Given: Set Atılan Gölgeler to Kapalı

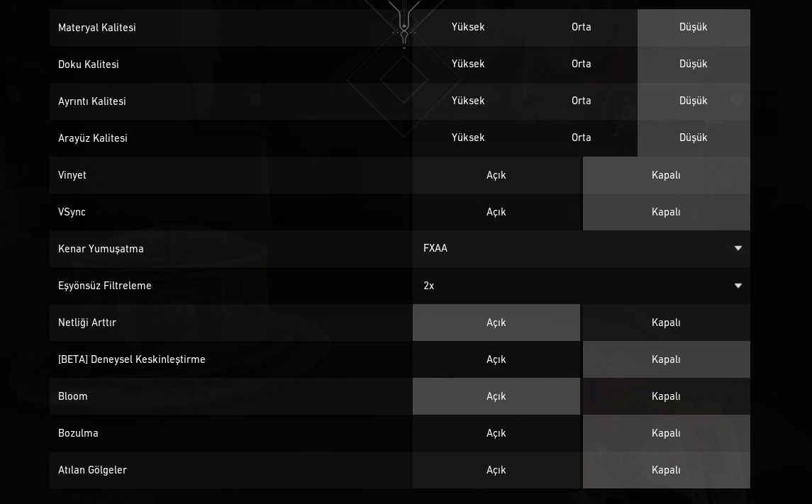Looking at the screenshot, I should (x=666, y=470).
